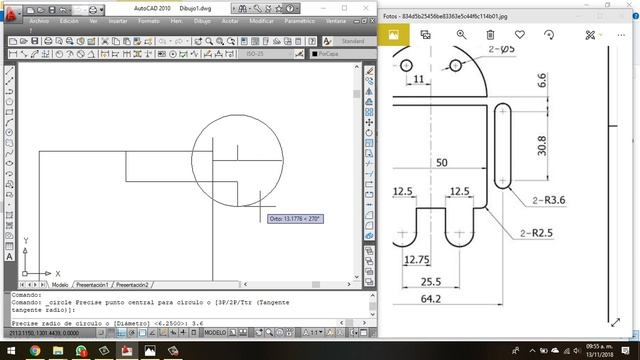
Task: Select the Array modify tool
Action: click(369, 112)
